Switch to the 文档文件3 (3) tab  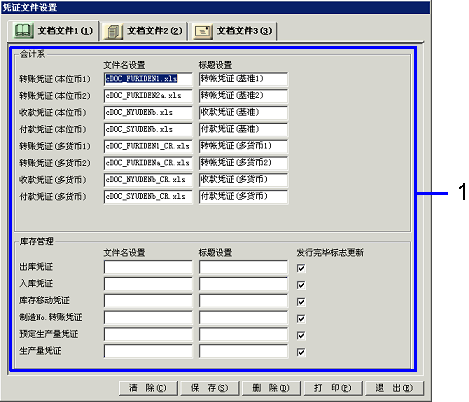pyautogui.click(x=234, y=31)
